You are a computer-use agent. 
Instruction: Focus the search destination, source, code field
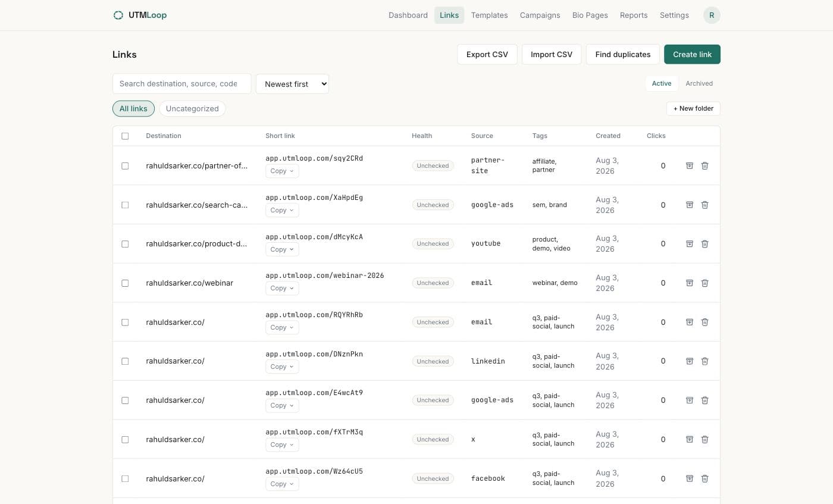tap(181, 84)
